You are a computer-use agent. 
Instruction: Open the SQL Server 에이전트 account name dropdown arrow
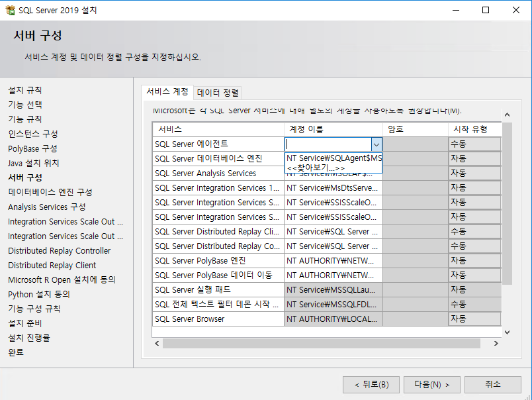point(377,144)
